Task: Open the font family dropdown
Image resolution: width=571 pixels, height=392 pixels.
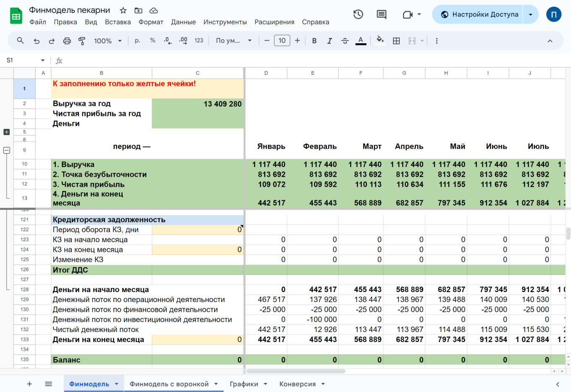Action: tap(233, 41)
